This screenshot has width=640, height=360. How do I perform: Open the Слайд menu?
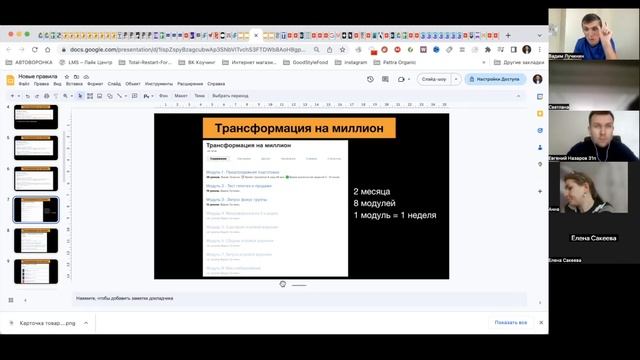click(114, 84)
